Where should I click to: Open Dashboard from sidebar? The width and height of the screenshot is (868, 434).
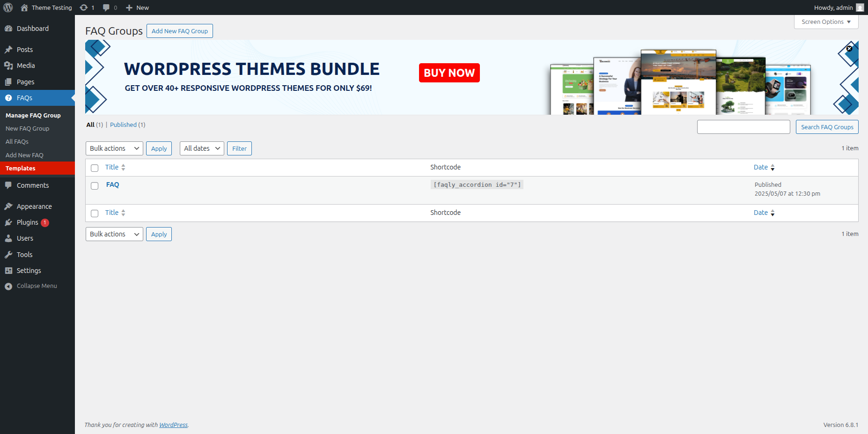[37, 29]
